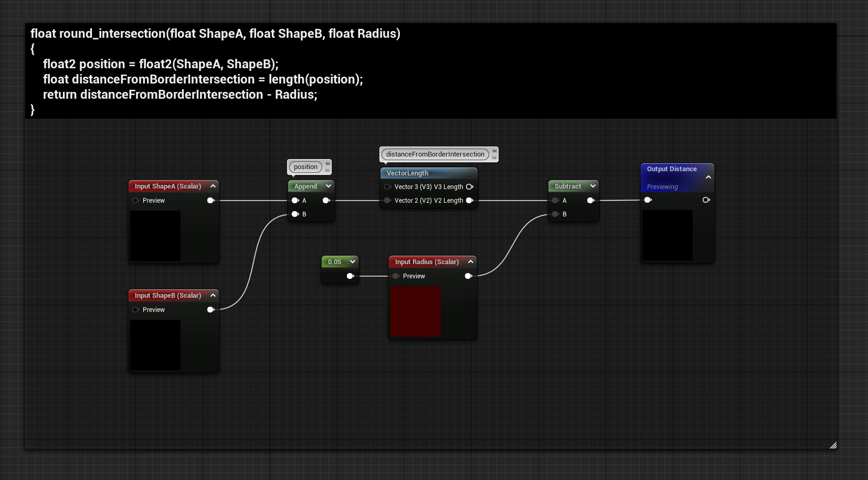Click the Subtract node output pin
Image resolution: width=868 pixels, height=480 pixels.
pos(591,200)
